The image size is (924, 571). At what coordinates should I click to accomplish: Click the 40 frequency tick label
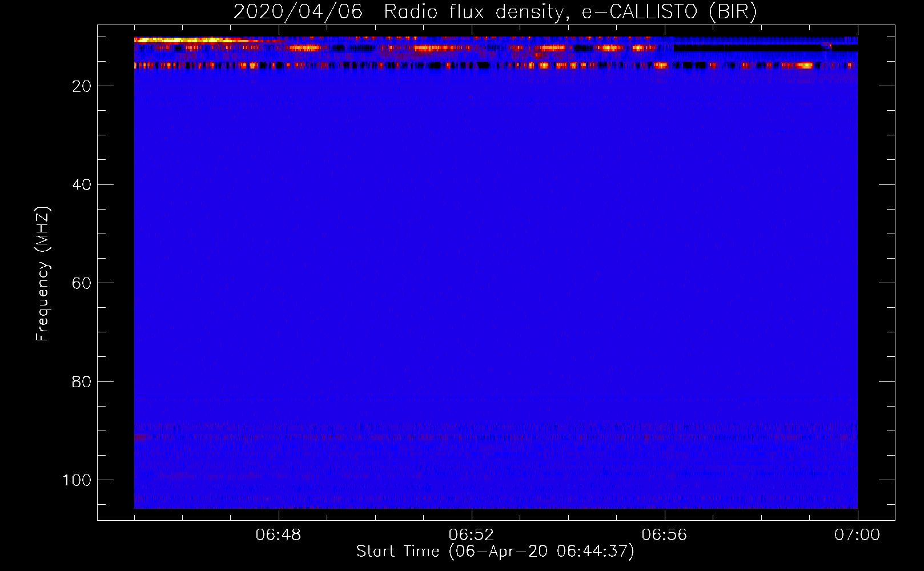point(82,185)
